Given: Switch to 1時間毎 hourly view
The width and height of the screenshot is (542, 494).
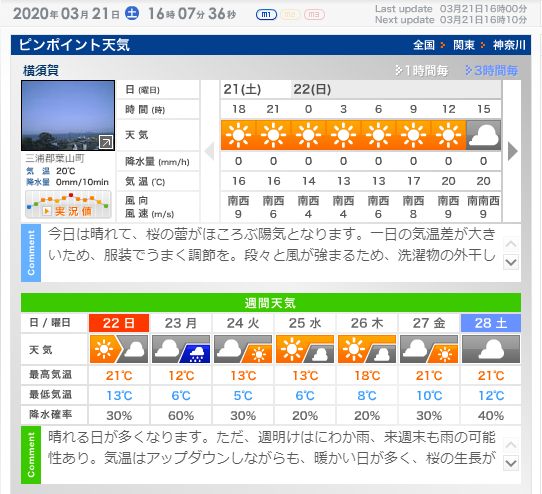Looking at the screenshot, I should pos(422,71).
